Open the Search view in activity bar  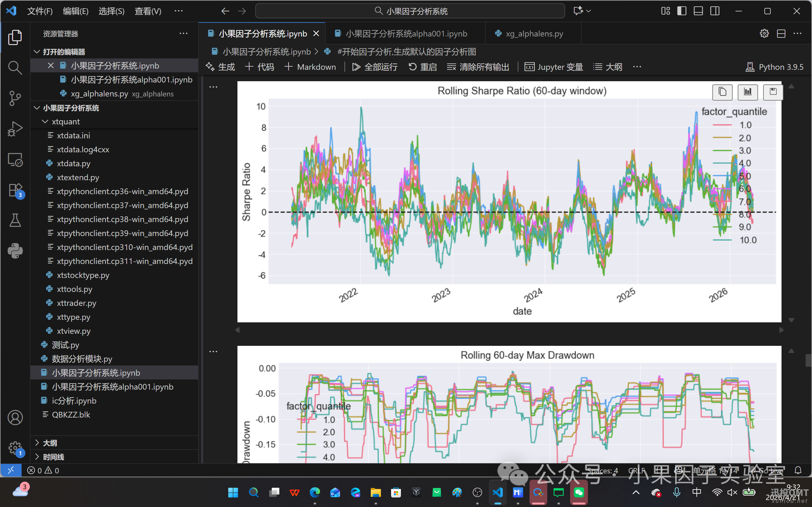pyautogui.click(x=15, y=67)
